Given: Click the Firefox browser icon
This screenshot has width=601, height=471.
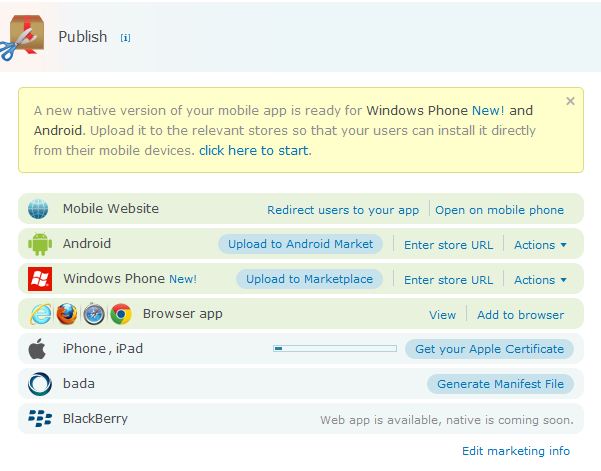Looking at the screenshot, I should pyautogui.click(x=67, y=314).
